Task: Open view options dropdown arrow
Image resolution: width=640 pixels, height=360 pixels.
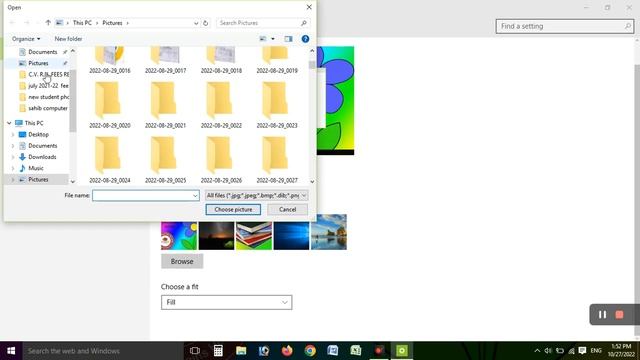Action: (273, 39)
